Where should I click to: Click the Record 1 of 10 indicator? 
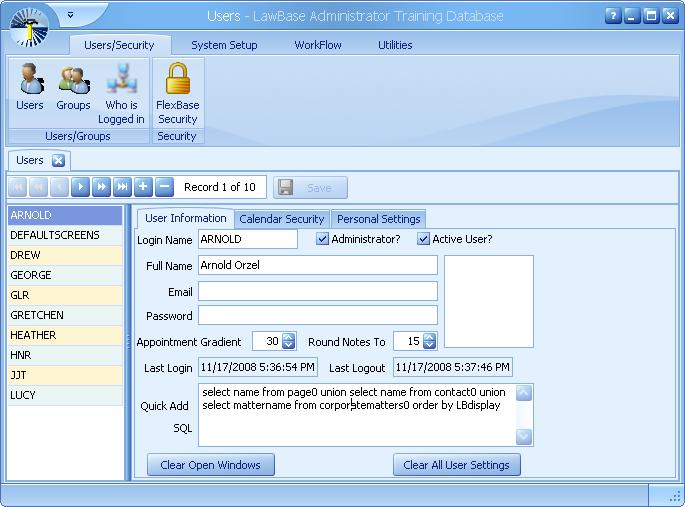point(220,187)
